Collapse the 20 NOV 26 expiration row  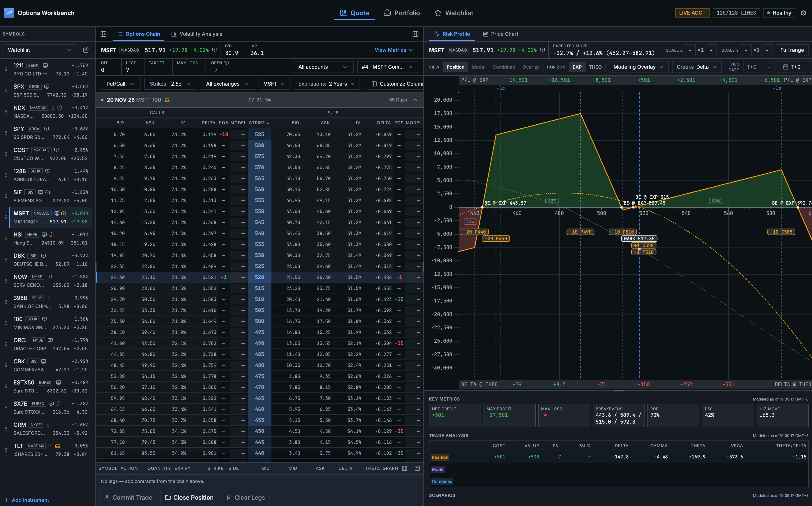point(415,100)
